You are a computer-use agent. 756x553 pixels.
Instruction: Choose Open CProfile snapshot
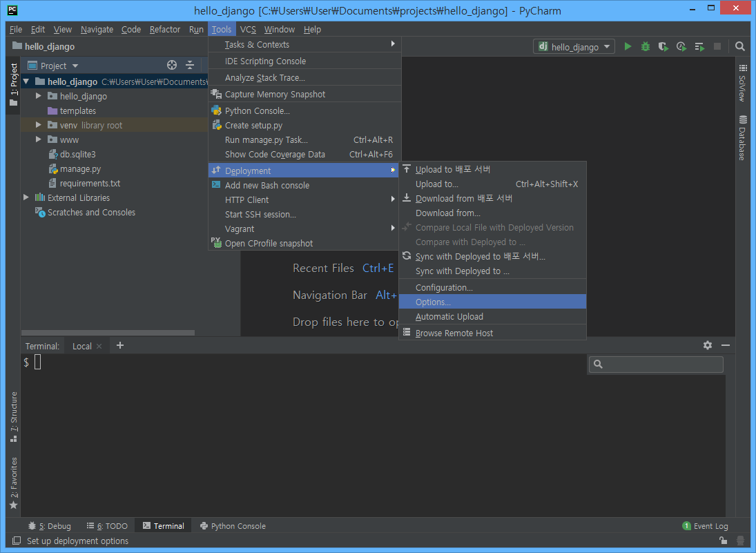[304, 243]
